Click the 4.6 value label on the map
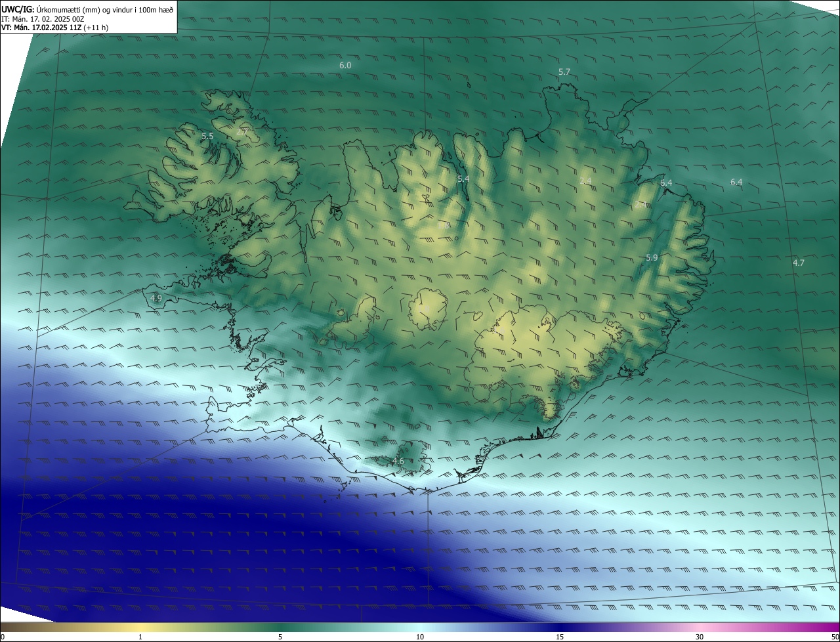The image size is (840, 642). 398,461
